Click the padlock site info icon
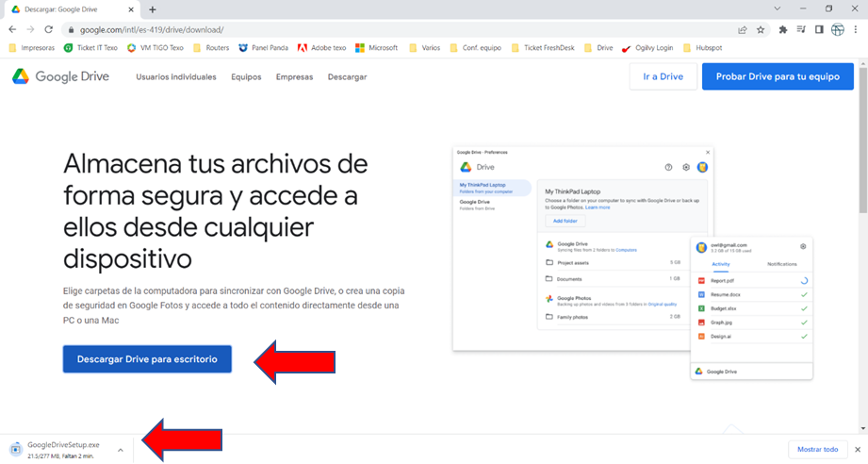868x464 pixels. click(71, 30)
